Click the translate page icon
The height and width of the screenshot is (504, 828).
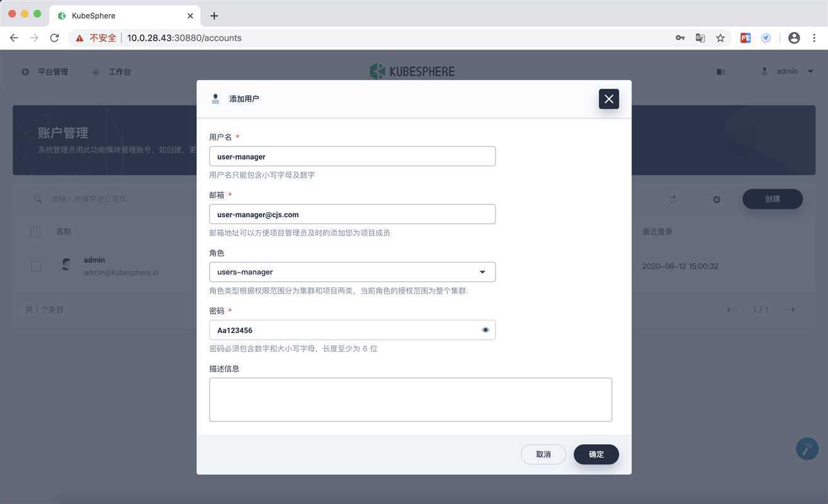coord(700,38)
